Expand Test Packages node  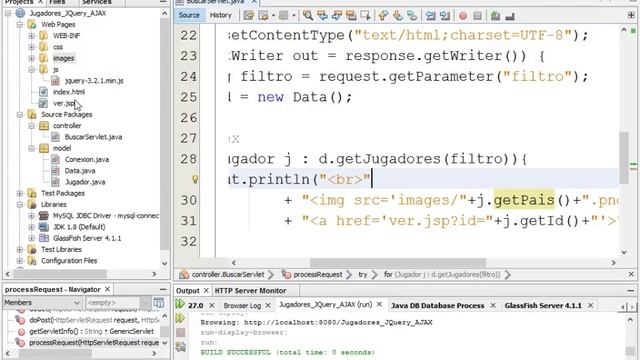[x=20, y=193]
